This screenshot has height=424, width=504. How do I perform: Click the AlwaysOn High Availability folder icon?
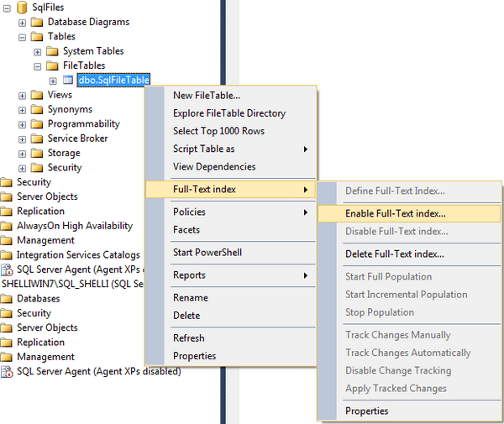6,226
